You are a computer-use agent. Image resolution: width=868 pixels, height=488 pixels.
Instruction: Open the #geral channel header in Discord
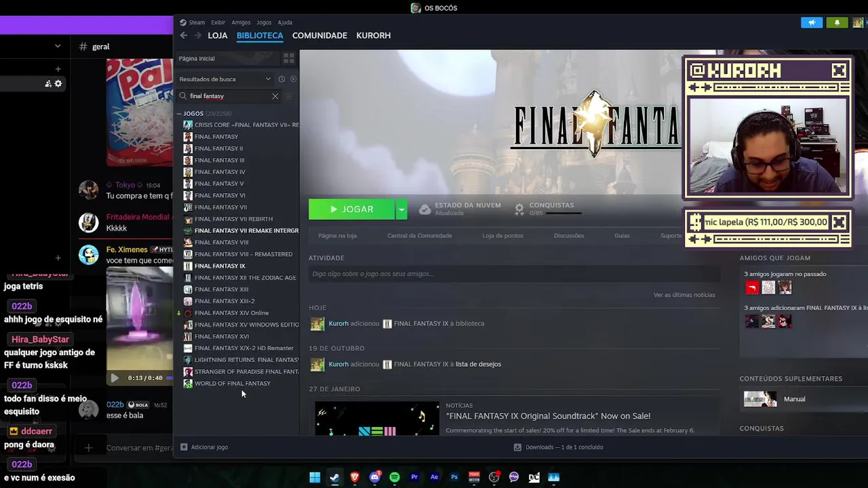coord(95,47)
